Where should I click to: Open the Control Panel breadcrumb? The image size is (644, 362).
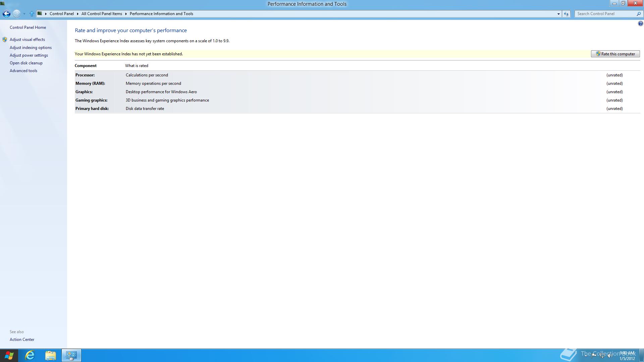point(62,14)
